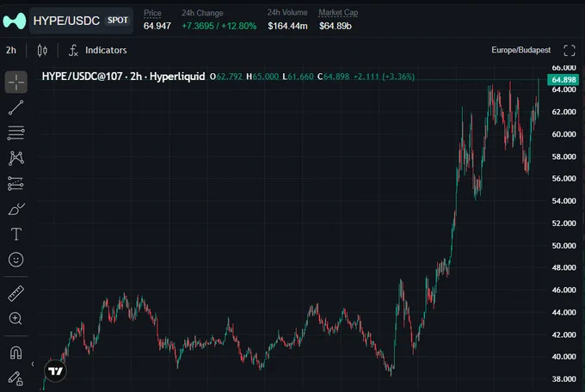The height and width of the screenshot is (392, 585).
Task: Enter fullscreen chart mode
Action: (570, 50)
